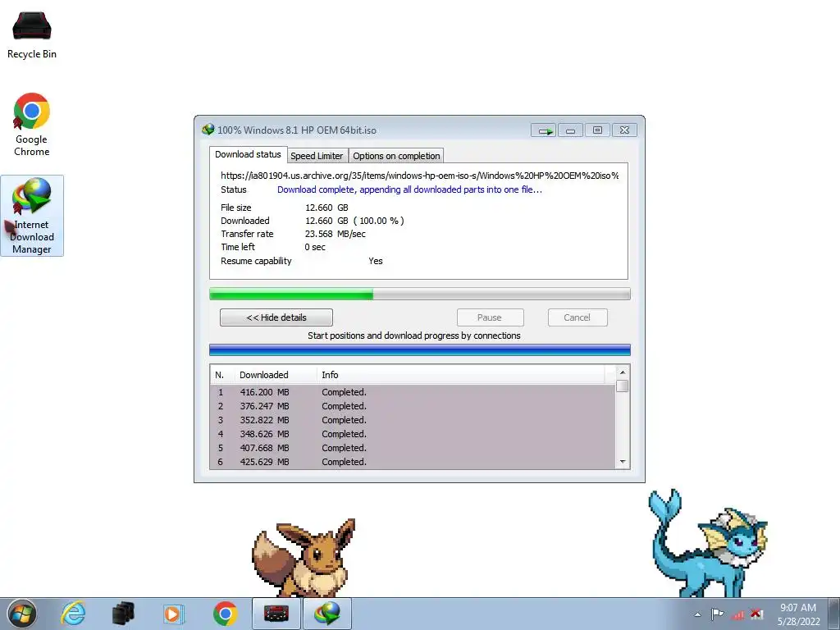Viewport: 840px width, 630px height.
Task: Click the blue connections progress bar
Action: click(419, 349)
